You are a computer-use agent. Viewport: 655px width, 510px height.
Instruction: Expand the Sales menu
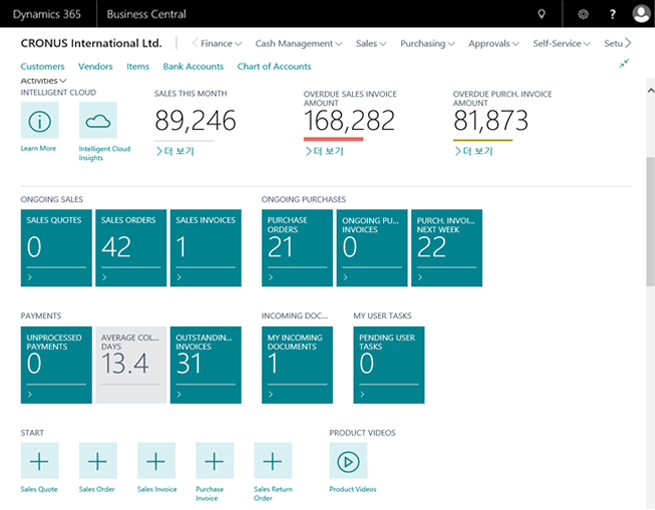click(371, 43)
